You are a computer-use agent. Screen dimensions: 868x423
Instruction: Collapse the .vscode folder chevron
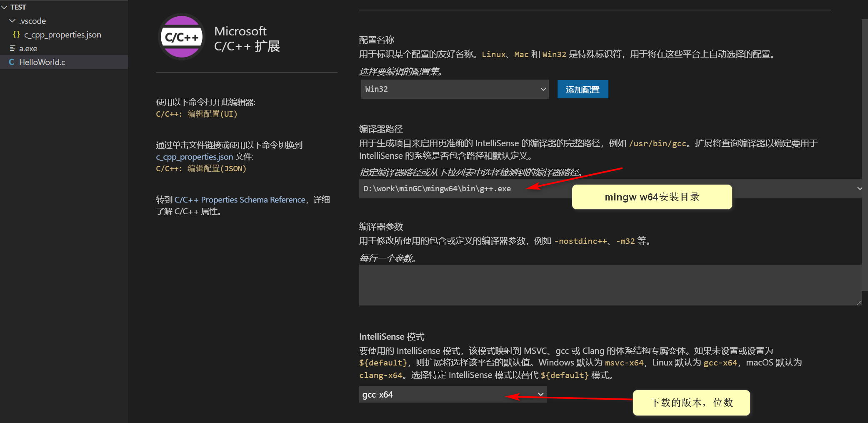(13, 21)
